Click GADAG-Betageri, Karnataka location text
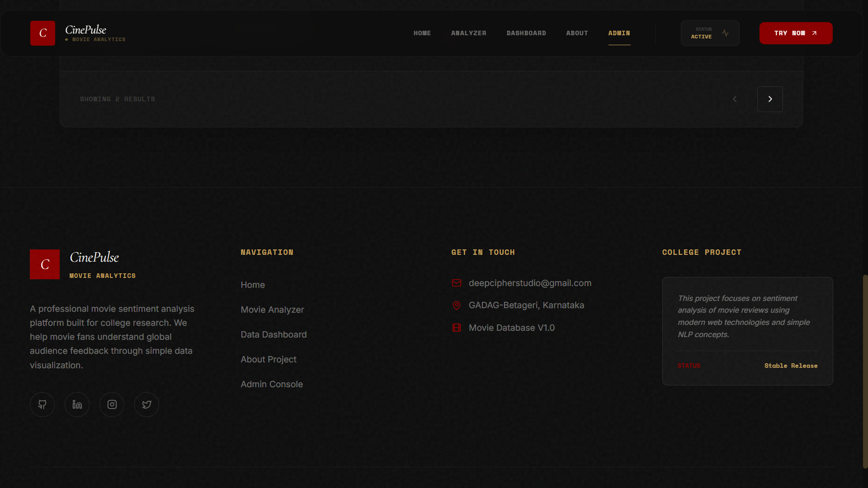The height and width of the screenshot is (488, 868). [x=526, y=305]
